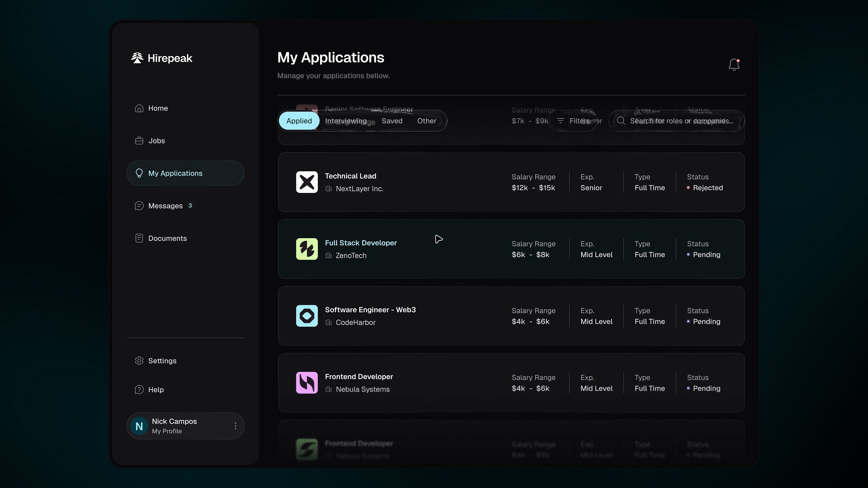The image size is (868, 488).
Task: Click the lightbulb icon next to My Applications
Action: tap(139, 173)
